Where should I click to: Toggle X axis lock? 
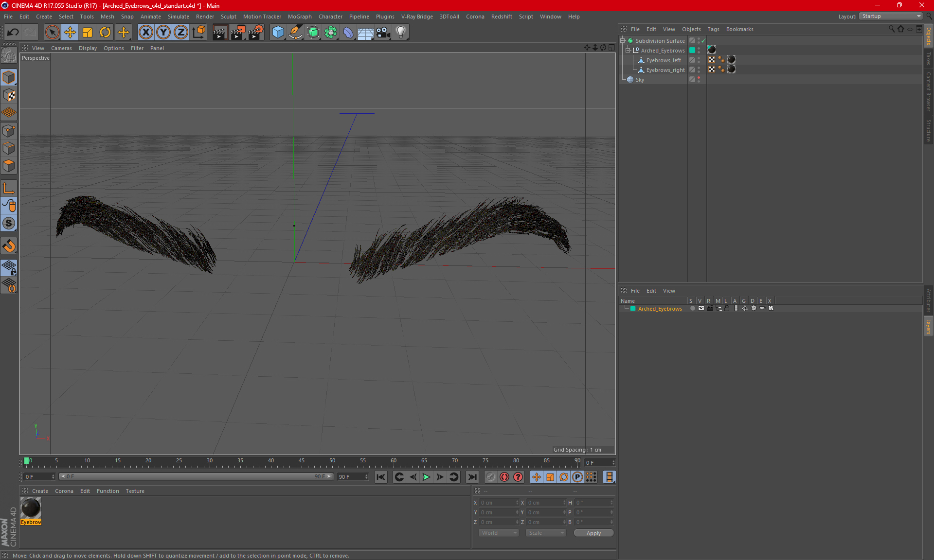145,33
